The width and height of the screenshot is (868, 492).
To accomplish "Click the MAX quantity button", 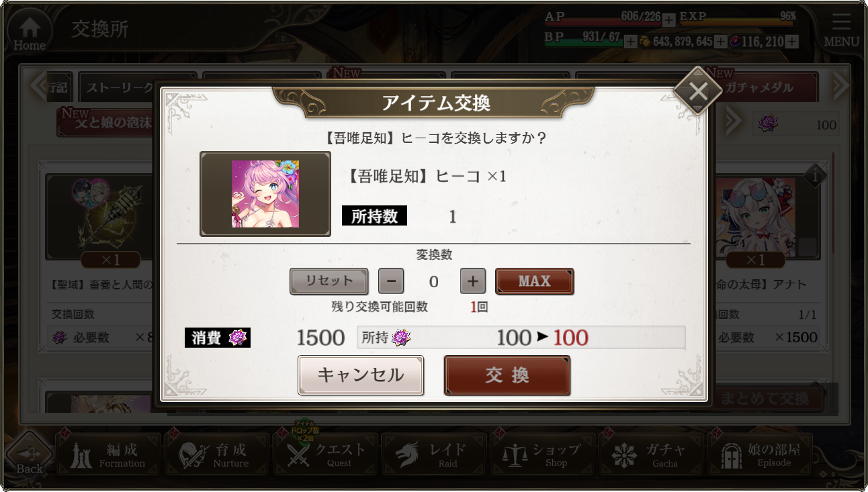I will (535, 281).
